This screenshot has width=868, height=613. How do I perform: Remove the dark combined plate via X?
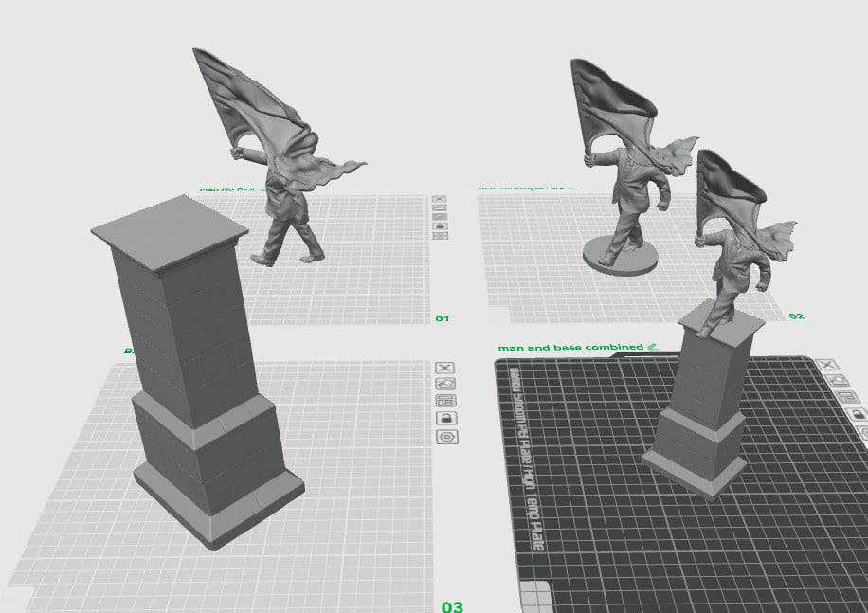click(x=827, y=365)
